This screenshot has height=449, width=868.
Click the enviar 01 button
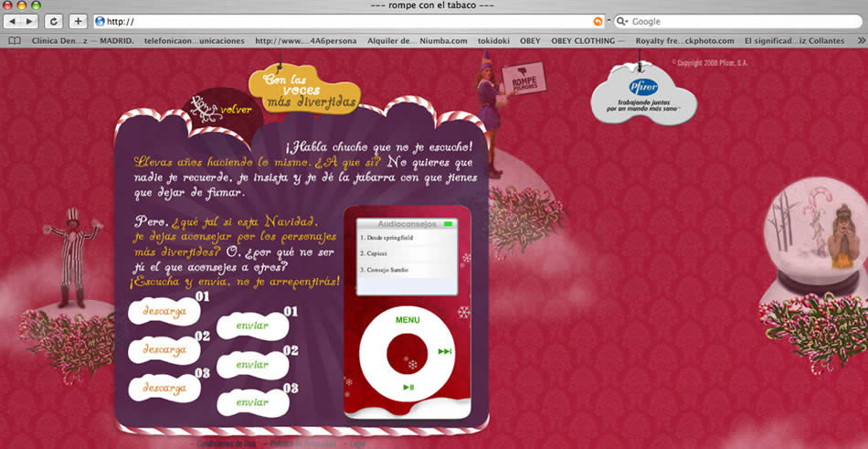click(x=252, y=326)
